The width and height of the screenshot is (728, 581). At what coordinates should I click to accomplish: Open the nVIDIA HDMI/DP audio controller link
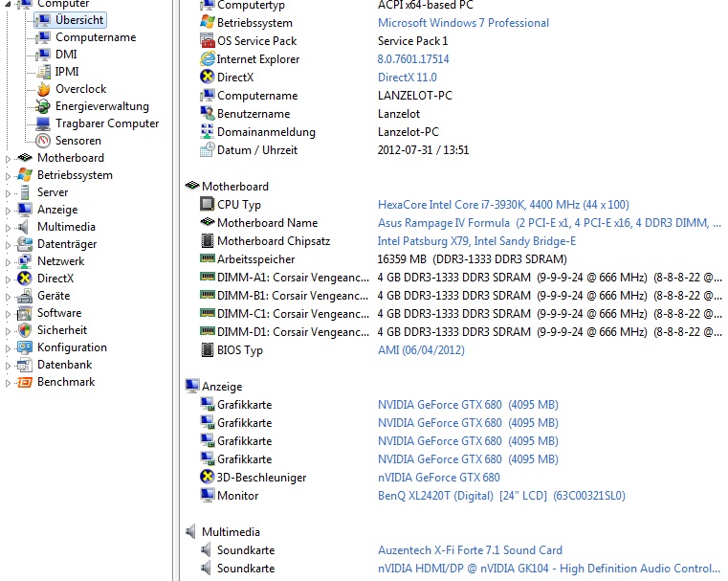point(549,569)
